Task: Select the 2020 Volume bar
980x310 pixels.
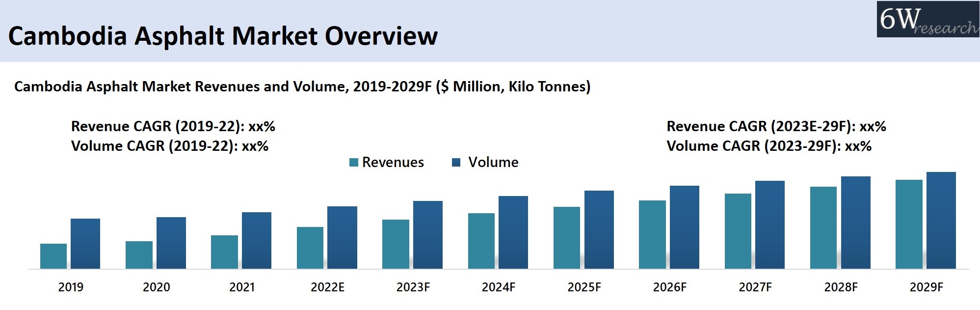Action: (171, 243)
